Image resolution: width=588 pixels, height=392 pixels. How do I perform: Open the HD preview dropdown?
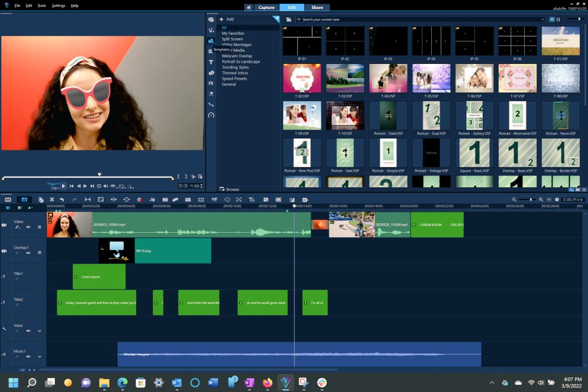(113, 186)
